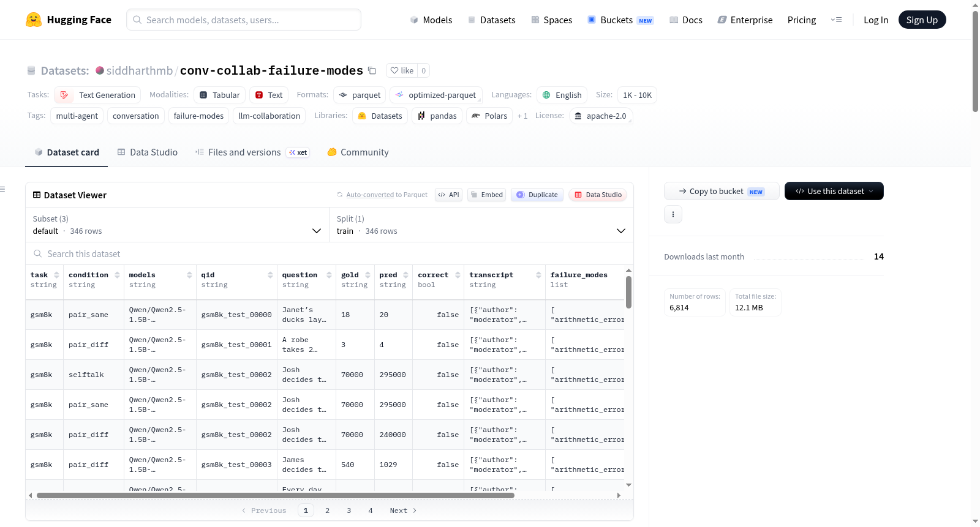Sort the condition column
The width and height of the screenshot is (980, 527).
click(x=117, y=275)
